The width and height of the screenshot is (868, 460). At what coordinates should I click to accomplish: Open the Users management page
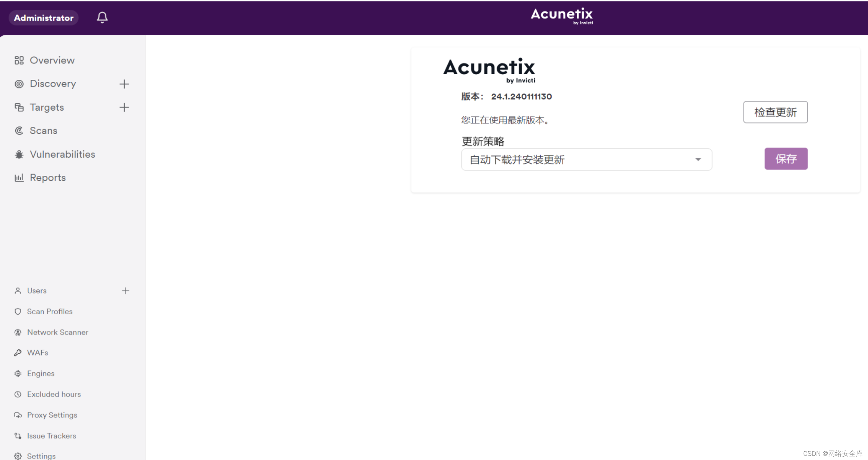click(x=37, y=290)
